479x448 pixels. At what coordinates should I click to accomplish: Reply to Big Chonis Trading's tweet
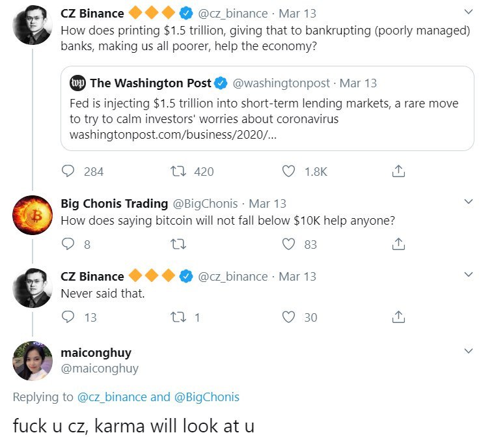point(68,244)
